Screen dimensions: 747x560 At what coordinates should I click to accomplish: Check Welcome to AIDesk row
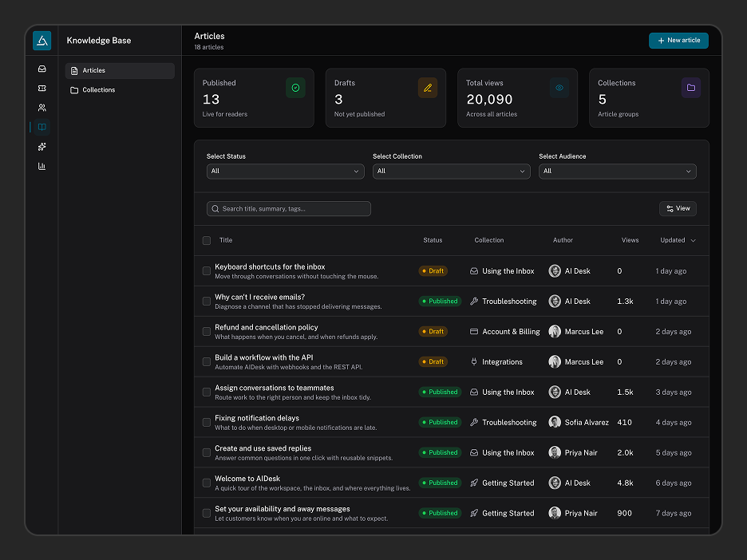(206, 483)
